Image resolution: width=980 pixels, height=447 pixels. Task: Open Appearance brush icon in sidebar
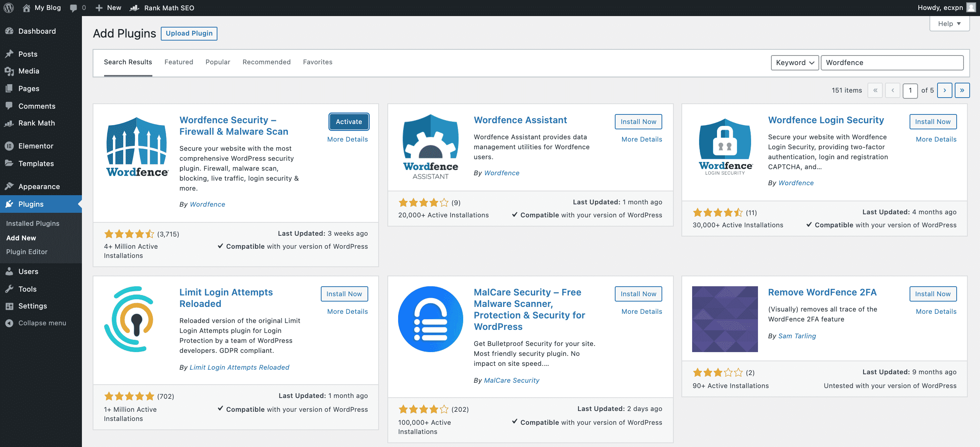(x=9, y=186)
